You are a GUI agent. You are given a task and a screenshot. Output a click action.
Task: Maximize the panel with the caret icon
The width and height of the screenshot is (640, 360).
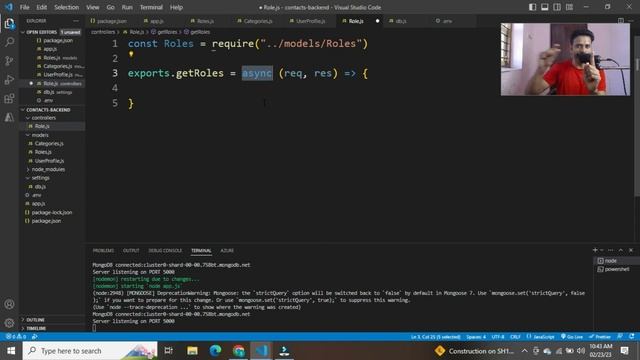(621, 250)
